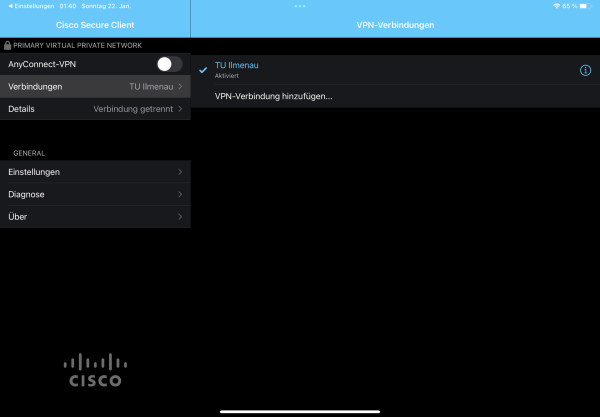Click the Sonntag 22. Jan. date
The image size is (600, 417).
pos(106,6)
